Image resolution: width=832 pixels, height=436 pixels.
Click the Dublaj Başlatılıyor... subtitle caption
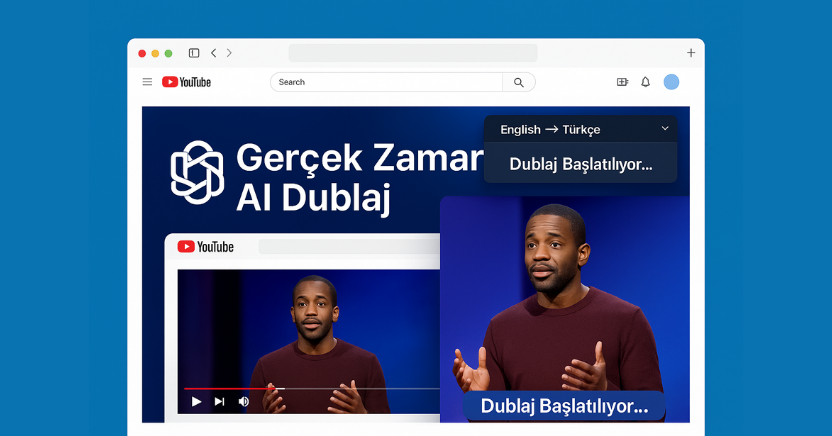click(564, 406)
